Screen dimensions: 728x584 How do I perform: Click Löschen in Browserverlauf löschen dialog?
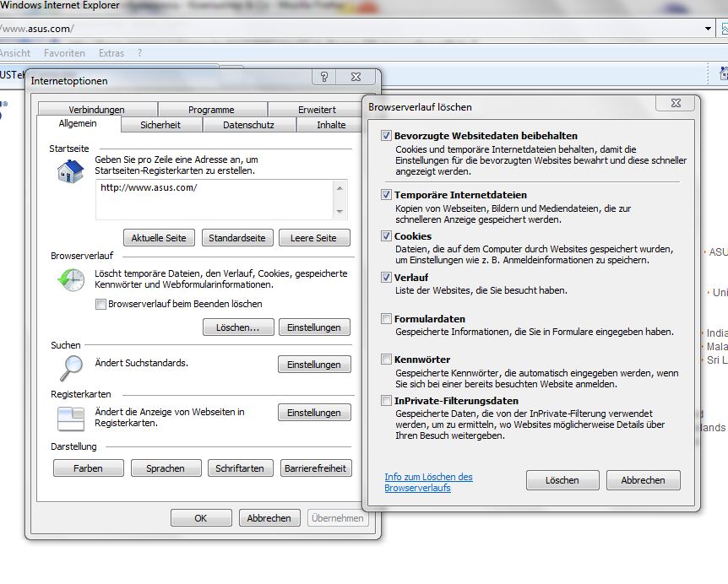tap(562, 480)
